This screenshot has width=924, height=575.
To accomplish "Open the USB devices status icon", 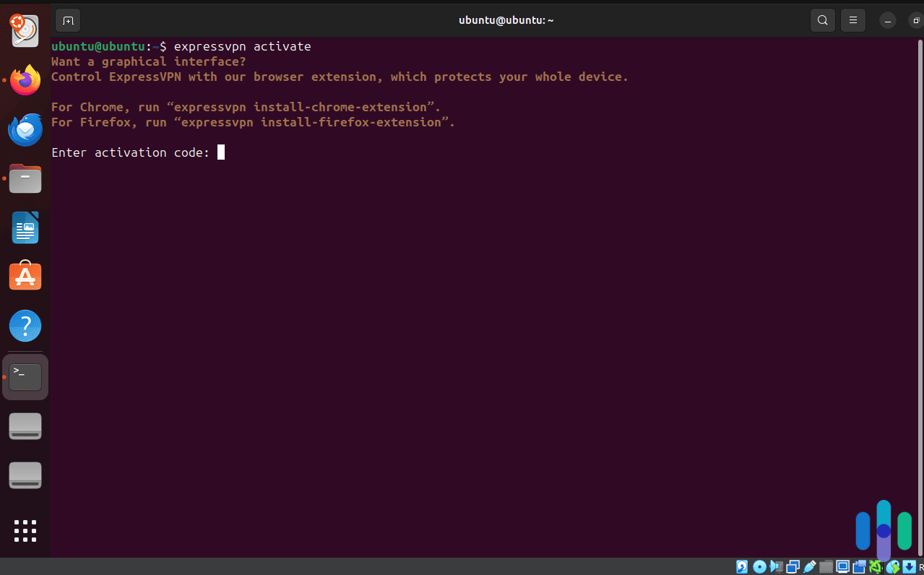I will tap(808, 566).
